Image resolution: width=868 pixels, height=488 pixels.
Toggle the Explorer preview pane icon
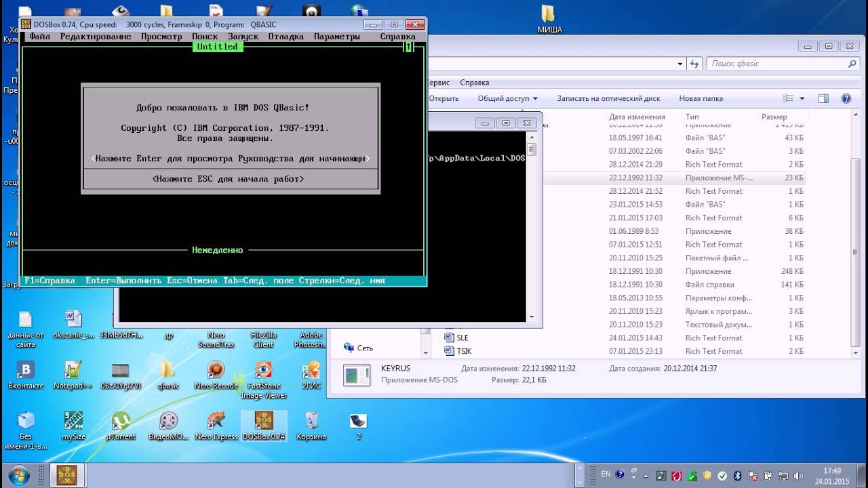[823, 98]
